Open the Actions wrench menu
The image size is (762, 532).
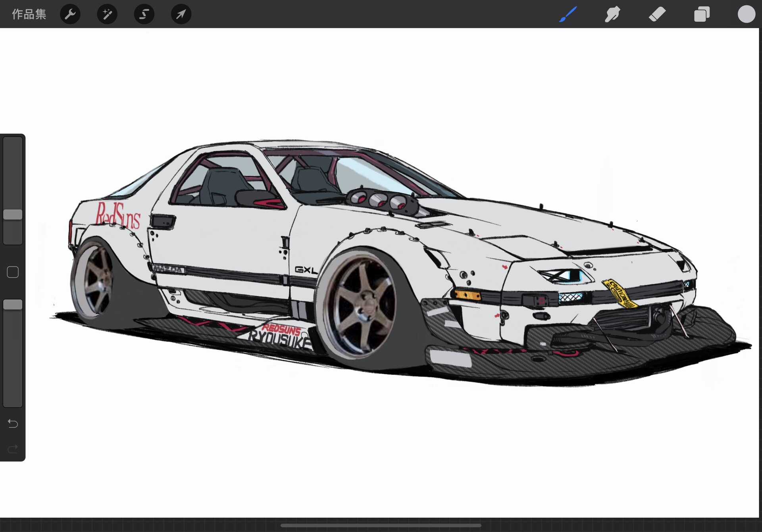70,14
